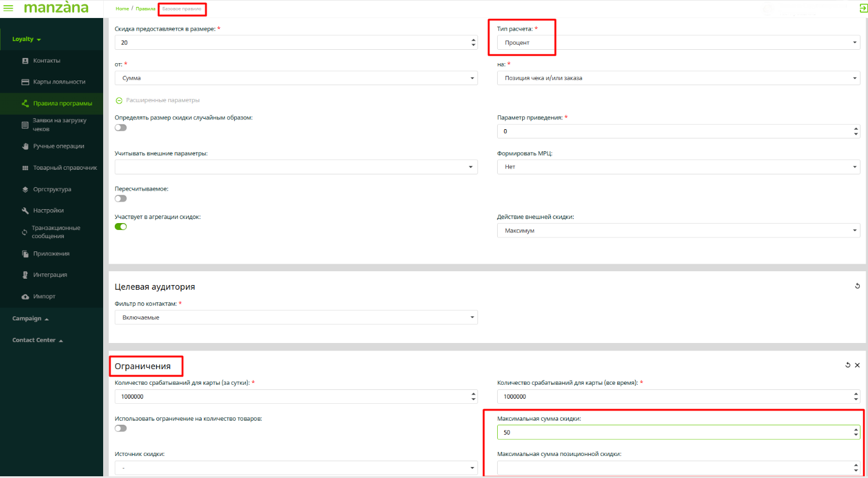This screenshot has height=478, width=868.
Task: Click the Home breadcrumb link
Action: [x=122, y=9]
